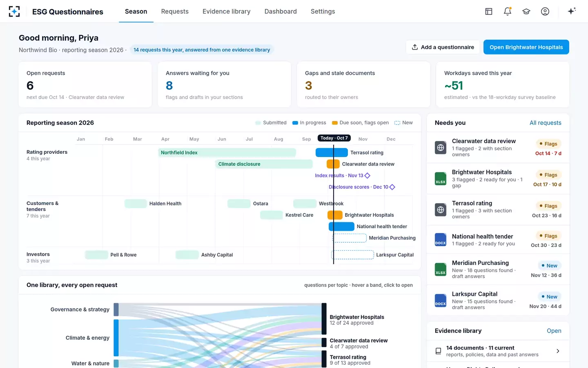Click the Open Brightwater Hospitals button
The height and width of the screenshot is (368, 588).
point(526,47)
